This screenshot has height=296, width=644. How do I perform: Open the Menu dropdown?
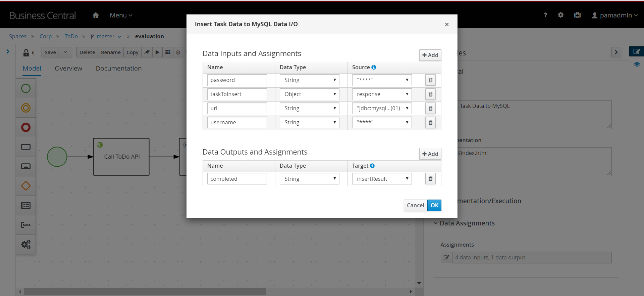pos(121,15)
